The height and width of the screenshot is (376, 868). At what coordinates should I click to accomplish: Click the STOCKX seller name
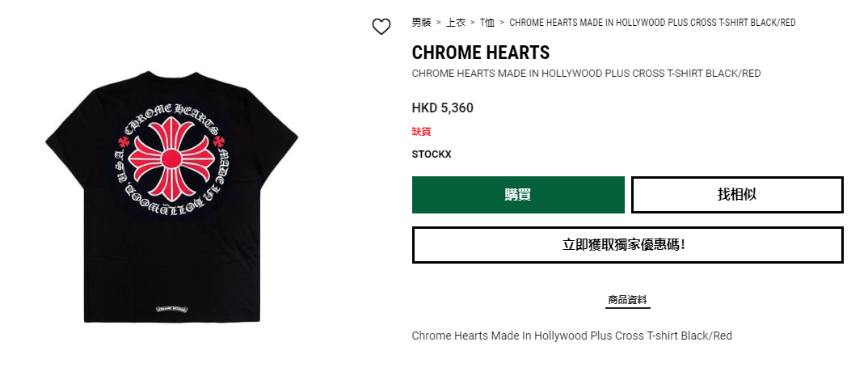coord(432,154)
